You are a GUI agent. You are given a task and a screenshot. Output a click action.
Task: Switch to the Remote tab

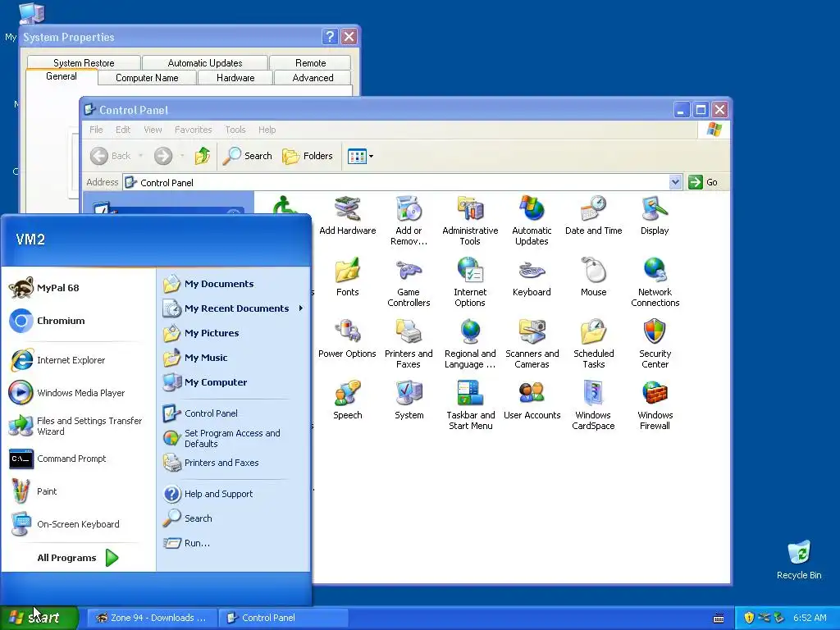(x=311, y=62)
